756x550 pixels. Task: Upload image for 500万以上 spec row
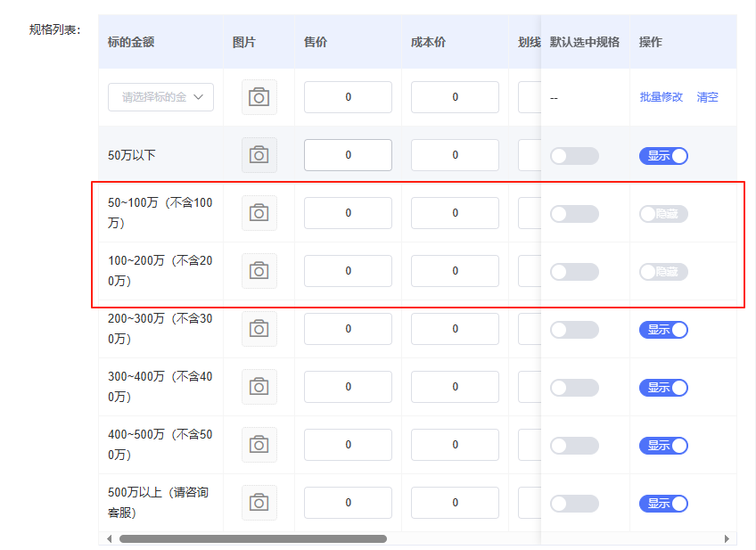tap(259, 503)
